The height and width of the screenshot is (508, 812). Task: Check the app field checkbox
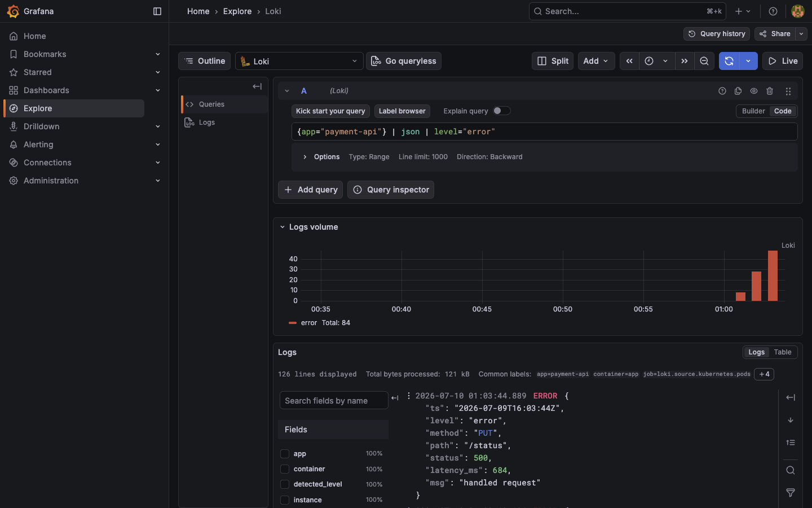(285, 454)
